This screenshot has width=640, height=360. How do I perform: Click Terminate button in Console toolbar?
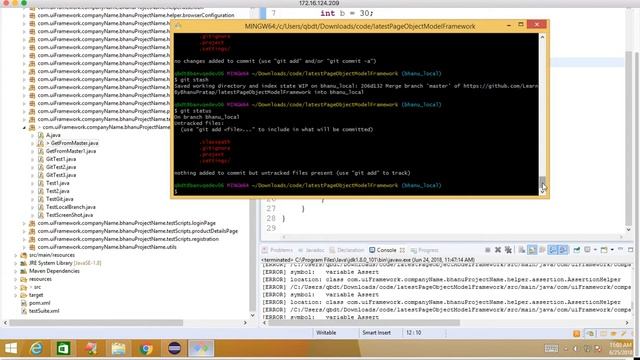pyautogui.click(x=488, y=250)
